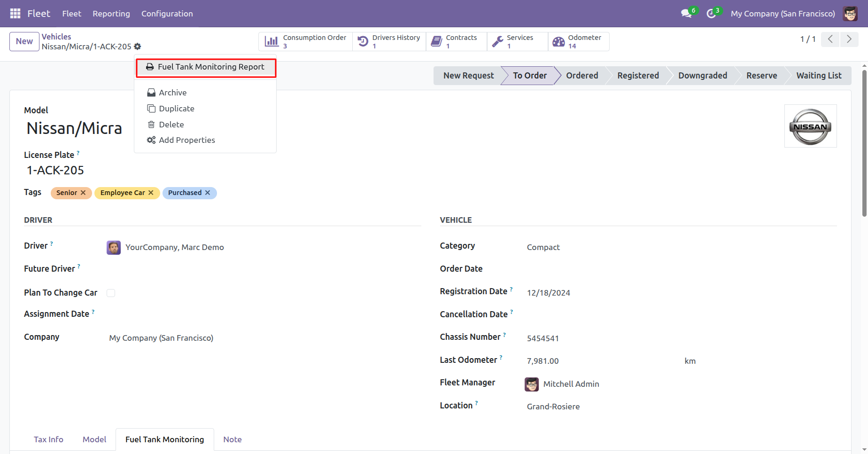The width and height of the screenshot is (868, 454).
Task: Open the Odometer gauge stat
Action: tap(578, 41)
